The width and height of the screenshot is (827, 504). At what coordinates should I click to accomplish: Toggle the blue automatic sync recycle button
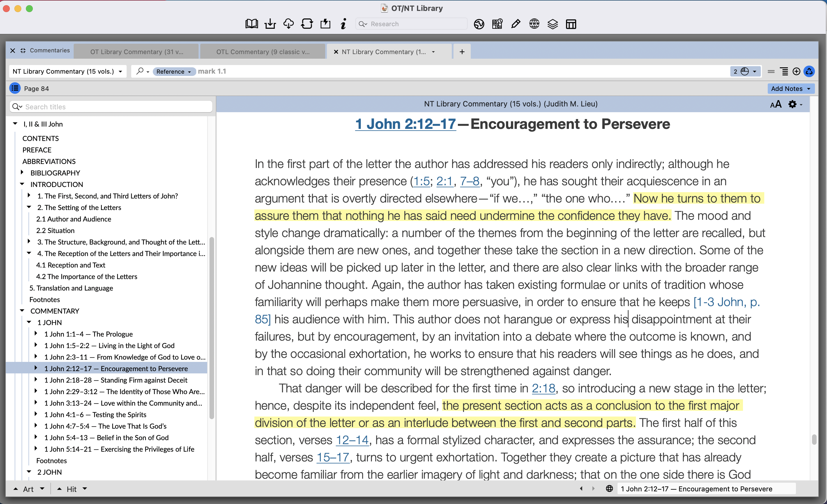pos(809,71)
